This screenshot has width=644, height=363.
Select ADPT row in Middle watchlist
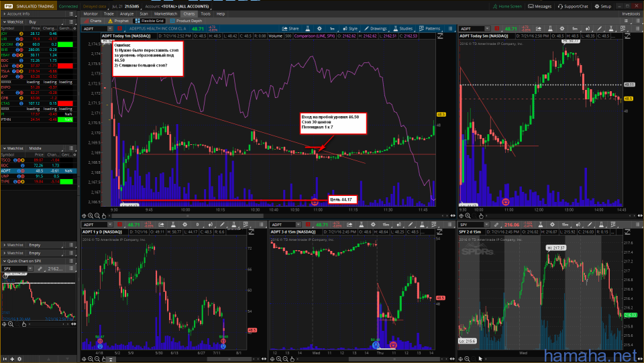pyautogui.click(x=38, y=171)
